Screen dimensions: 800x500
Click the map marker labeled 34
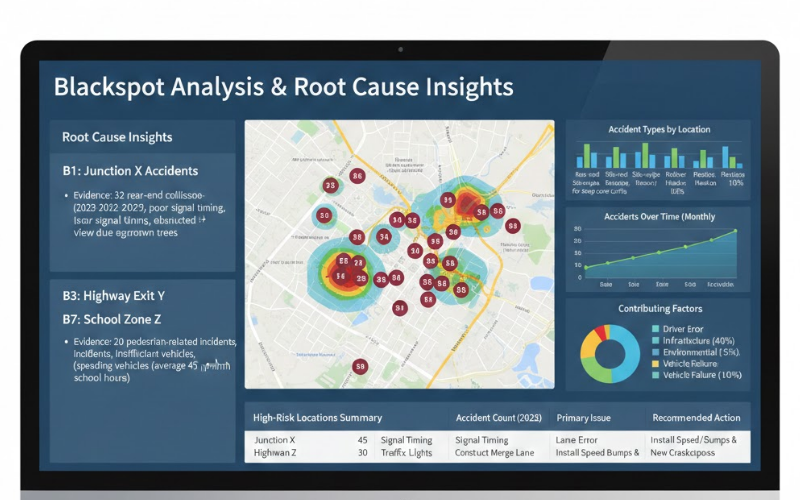[384, 237]
